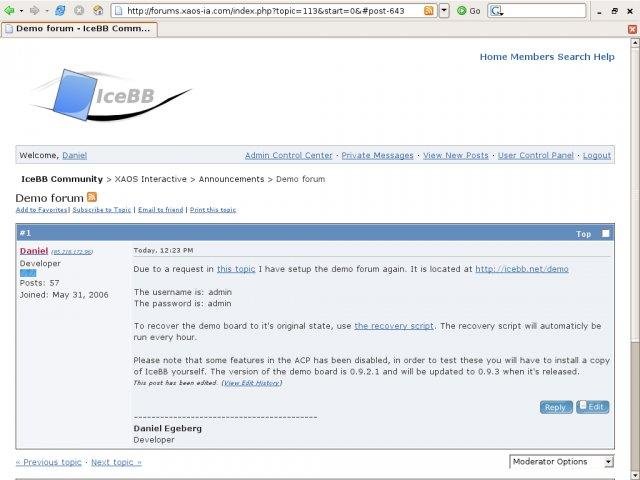Click the page icon in the address bar
Image resolution: width=640 pixels, height=480 pixels.
click(118, 11)
